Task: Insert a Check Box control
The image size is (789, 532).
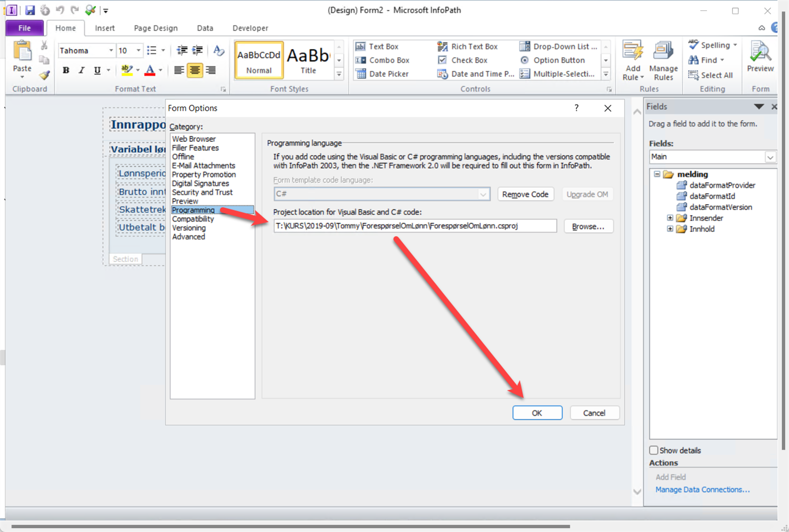Action: [x=463, y=60]
